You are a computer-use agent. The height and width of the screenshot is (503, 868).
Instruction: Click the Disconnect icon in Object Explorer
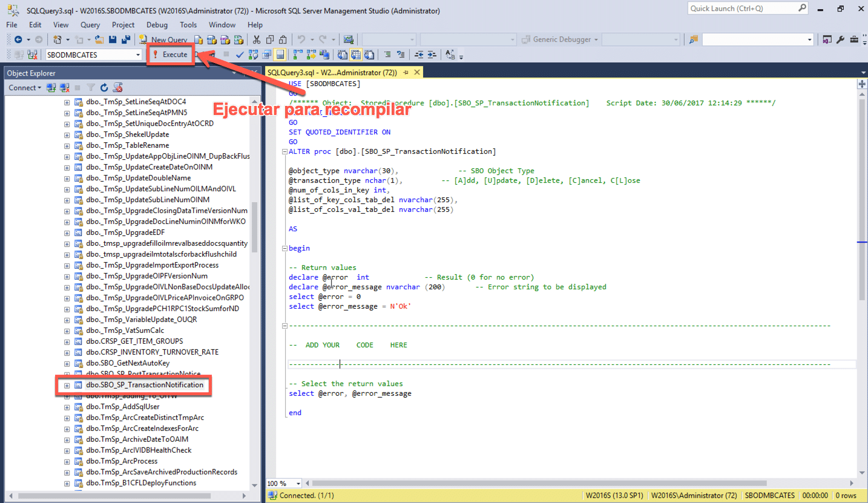(x=64, y=88)
